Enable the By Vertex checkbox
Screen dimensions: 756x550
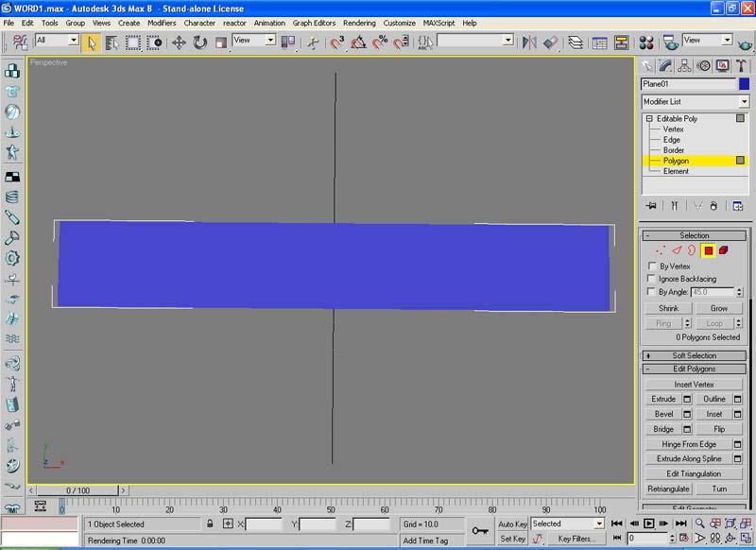[652, 266]
